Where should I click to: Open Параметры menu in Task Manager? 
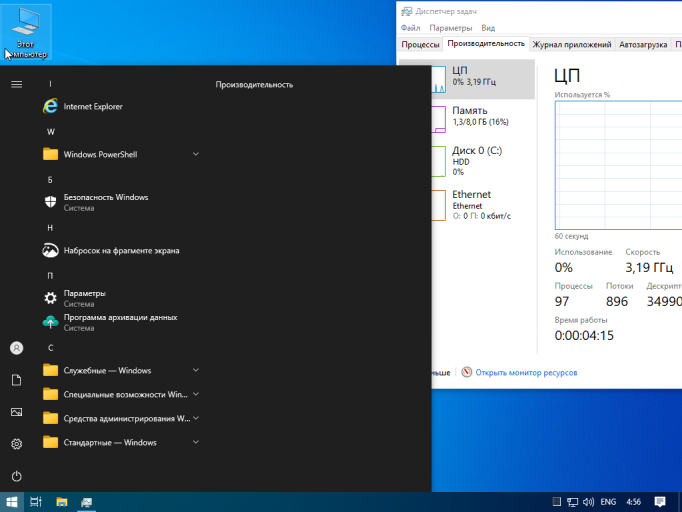pyautogui.click(x=451, y=28)
